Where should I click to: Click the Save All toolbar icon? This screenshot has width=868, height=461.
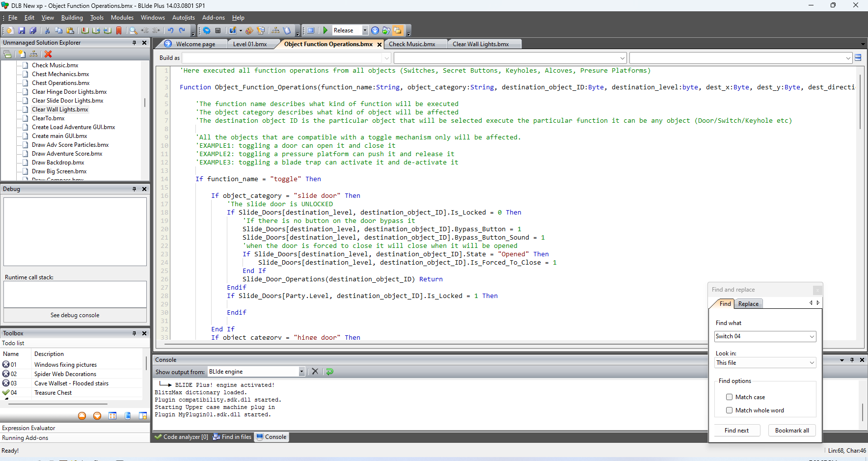pyautogui.click(x=32, y=30)
